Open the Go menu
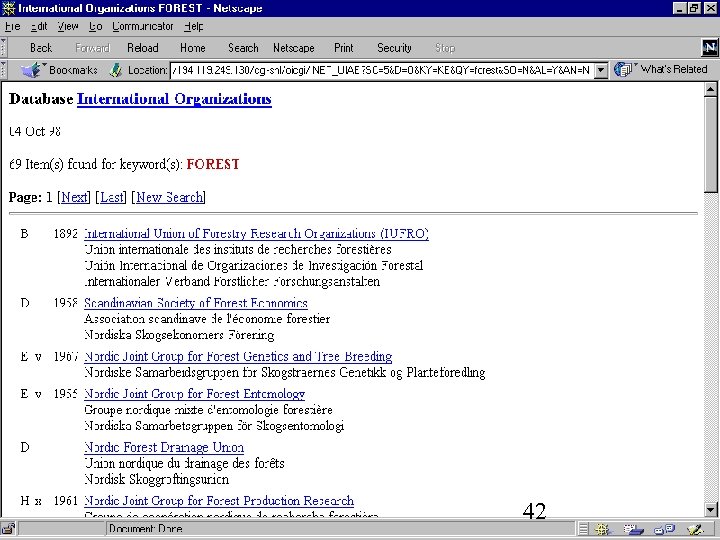Screen dimensions: 720x540 point(96,27)
